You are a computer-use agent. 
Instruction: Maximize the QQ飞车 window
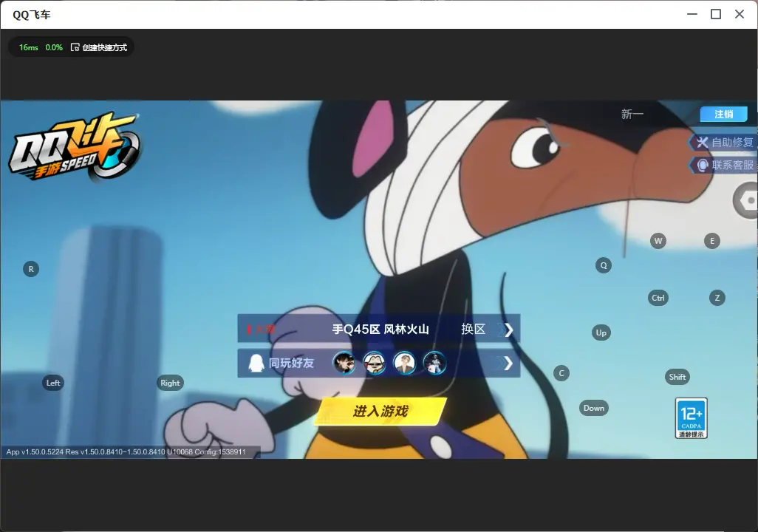[x=716, y=14]
